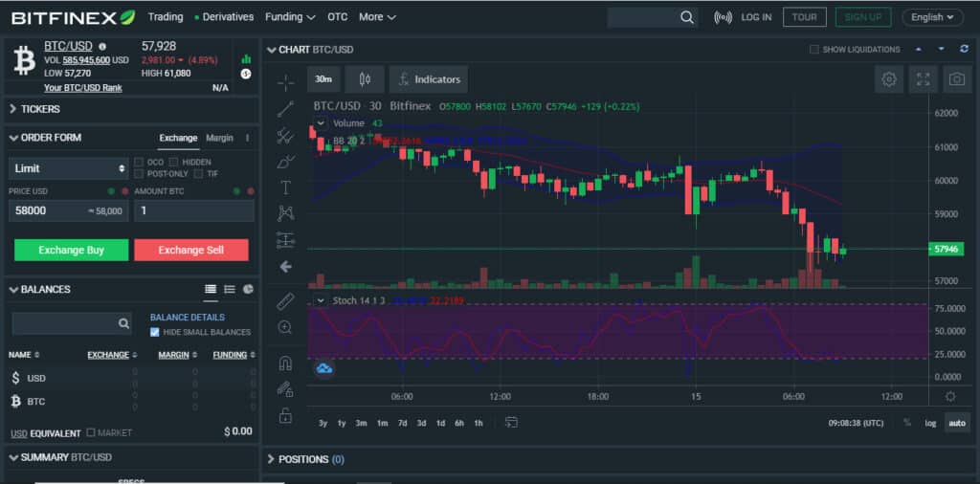Viewport: 980px width, 484px height.
Task: Expand the Positions panel
Action: (271, 459)
